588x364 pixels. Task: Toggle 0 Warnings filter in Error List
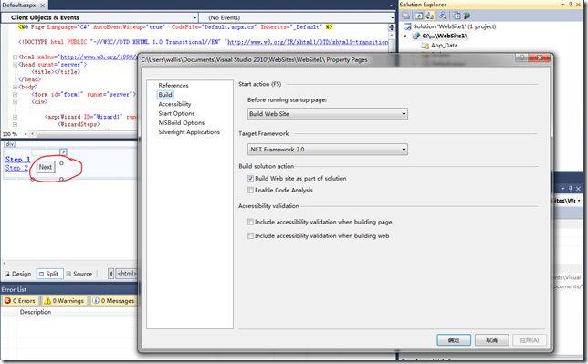[64, 301]
